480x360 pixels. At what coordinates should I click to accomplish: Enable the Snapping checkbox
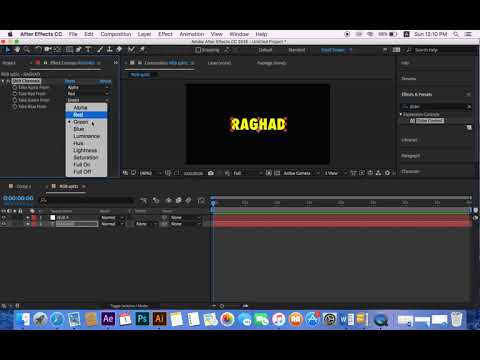click(x=198, y=50)
